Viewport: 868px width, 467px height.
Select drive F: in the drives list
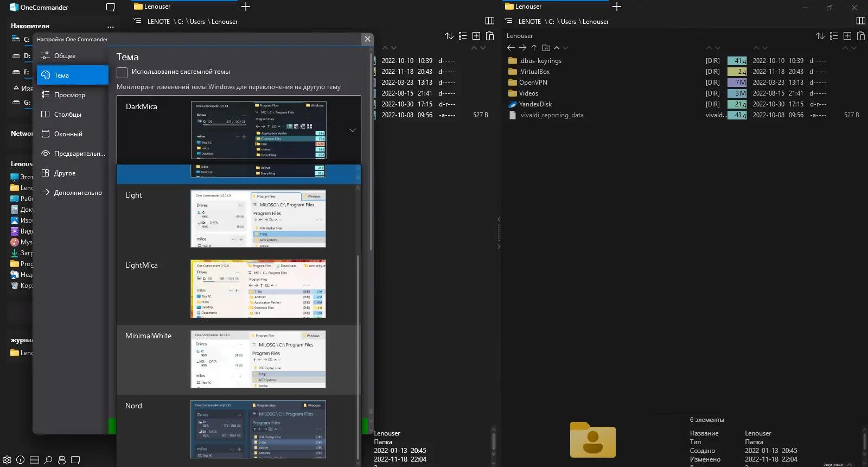(x=22, y=72)
